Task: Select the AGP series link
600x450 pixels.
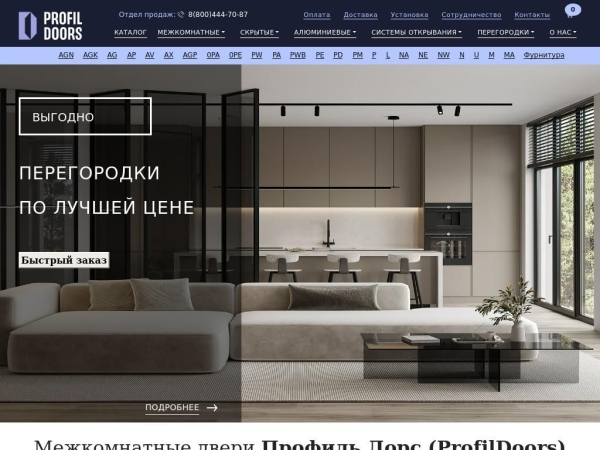Action: [x=190, y=55]
